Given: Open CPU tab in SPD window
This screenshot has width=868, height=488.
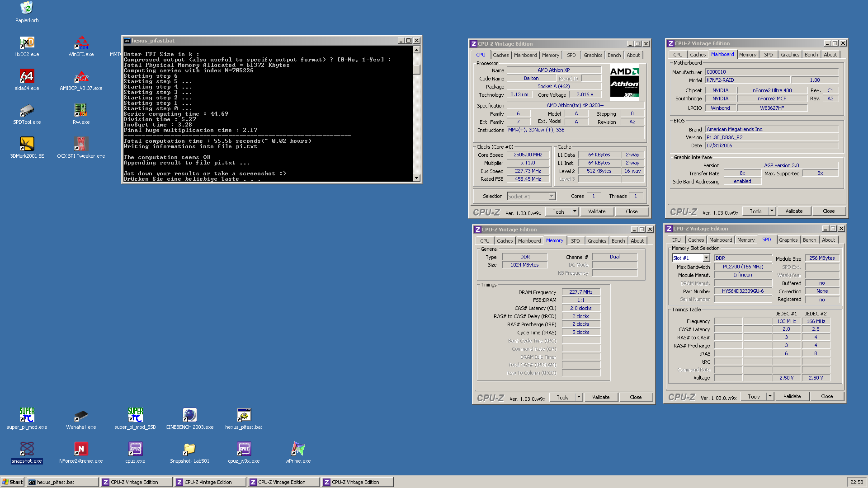Looking at the screenshot, I should [676, 240].
